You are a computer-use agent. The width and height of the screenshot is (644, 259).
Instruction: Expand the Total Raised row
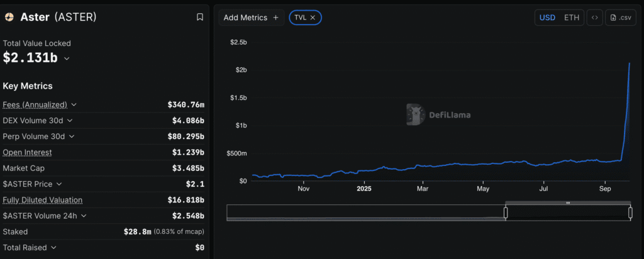point(53,248)
